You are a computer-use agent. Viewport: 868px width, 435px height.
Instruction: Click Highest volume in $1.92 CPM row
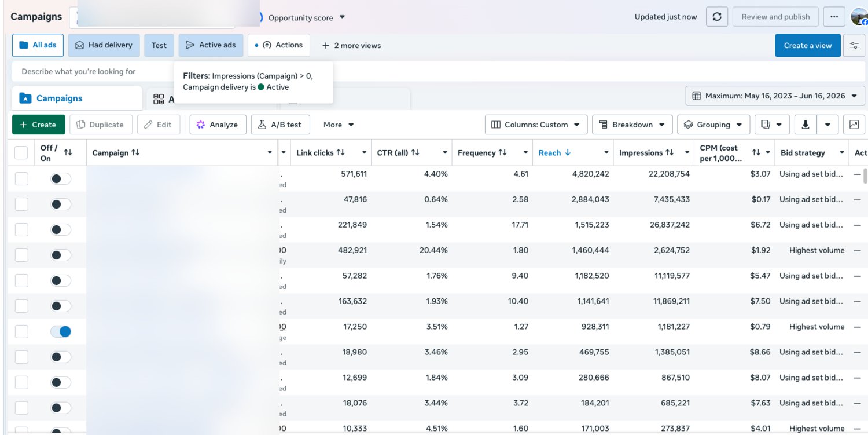point(816,250)
